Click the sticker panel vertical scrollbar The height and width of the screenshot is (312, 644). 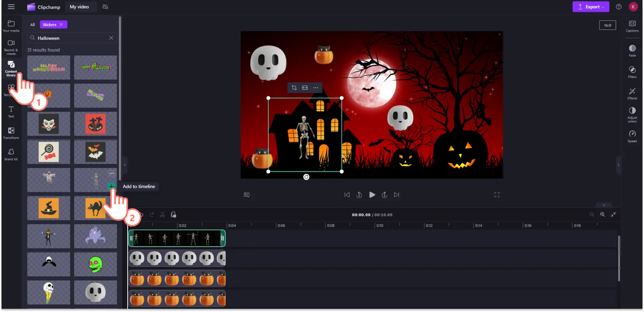point(120,98)
